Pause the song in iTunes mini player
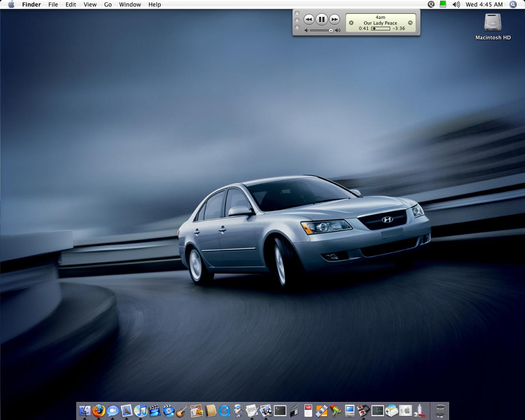The height and width of the screenshot is (420, 525). 322,19
